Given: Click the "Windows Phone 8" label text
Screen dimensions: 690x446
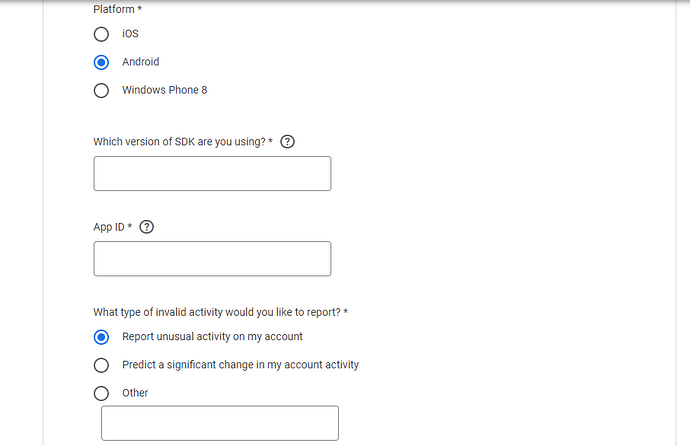Looking at the screenshot, I should click(x=165, y=90).
